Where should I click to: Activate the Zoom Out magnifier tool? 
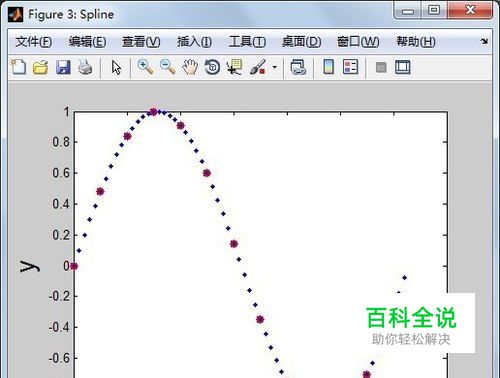point(168,67)
